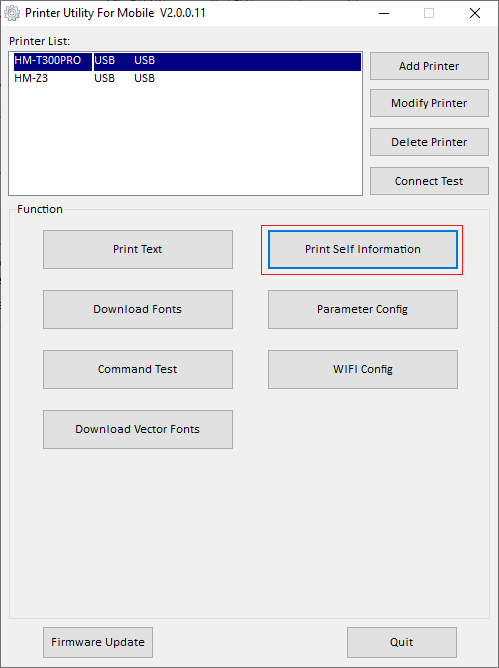Close the window with the X icon
499x668 pixels.
(475, 13)
